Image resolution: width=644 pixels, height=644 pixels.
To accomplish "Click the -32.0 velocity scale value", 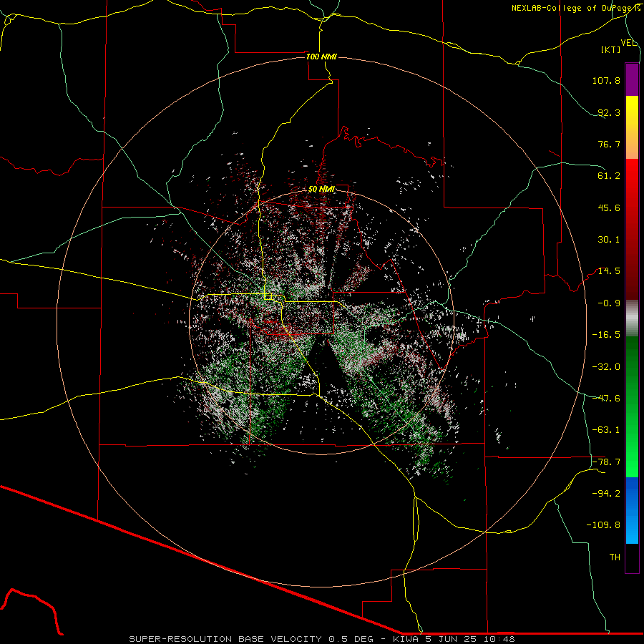I will click(606, 367).
